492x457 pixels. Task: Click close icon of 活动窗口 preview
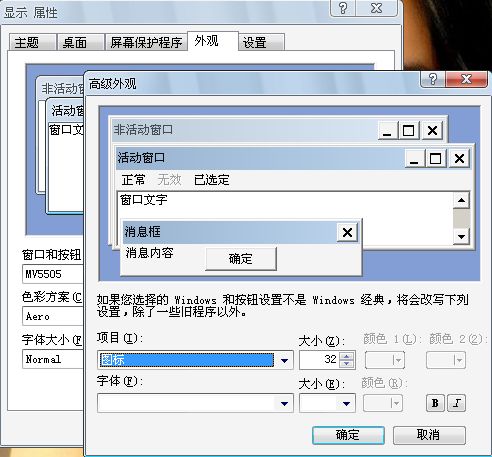[x=459, y=158]
